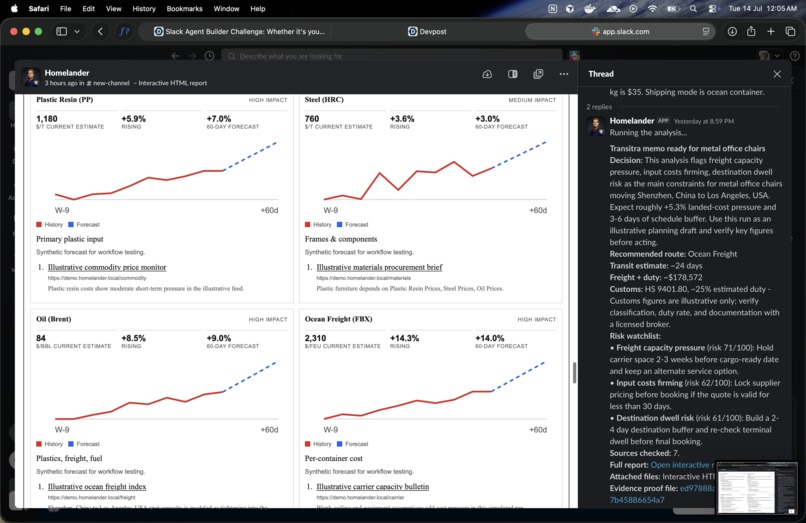Download the HTML report file
Screen dimensions: 806x523
[487, 74]
